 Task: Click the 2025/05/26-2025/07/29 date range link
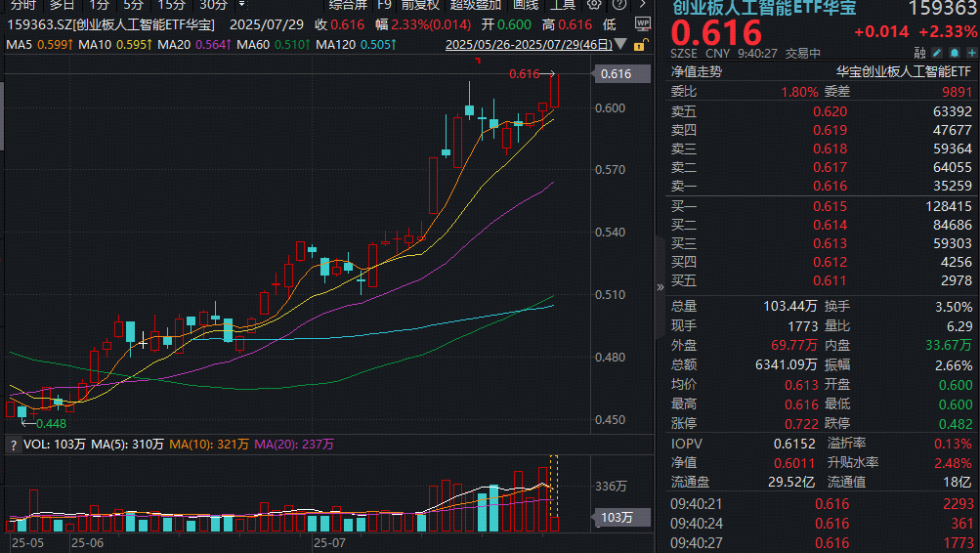point(529,44)
